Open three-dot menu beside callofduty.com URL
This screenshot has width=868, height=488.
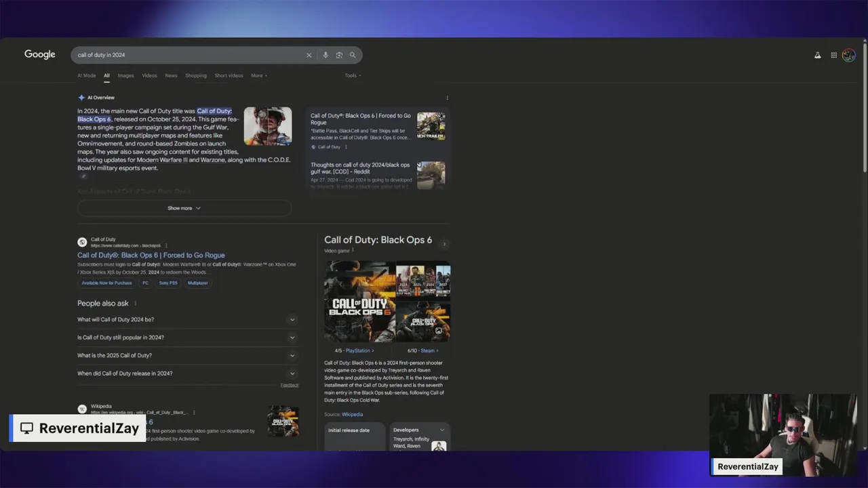(x=166, y=245)
